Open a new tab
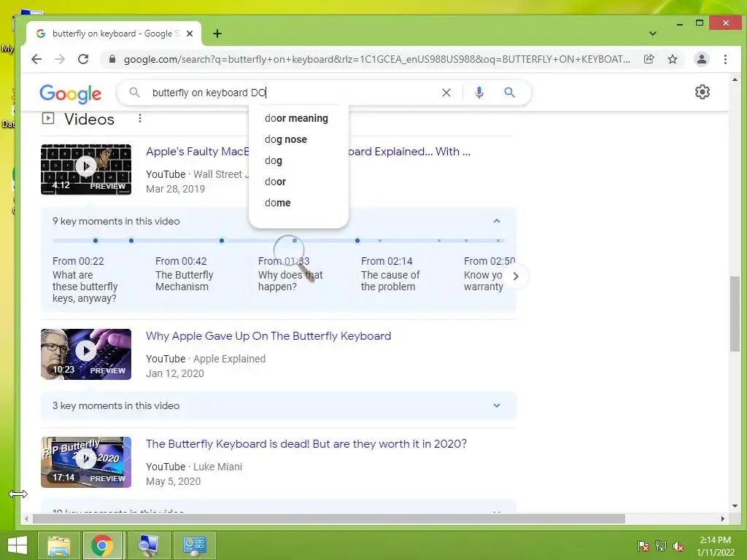The height and width of the screenshot is (560, 747). tap(217, 34)
